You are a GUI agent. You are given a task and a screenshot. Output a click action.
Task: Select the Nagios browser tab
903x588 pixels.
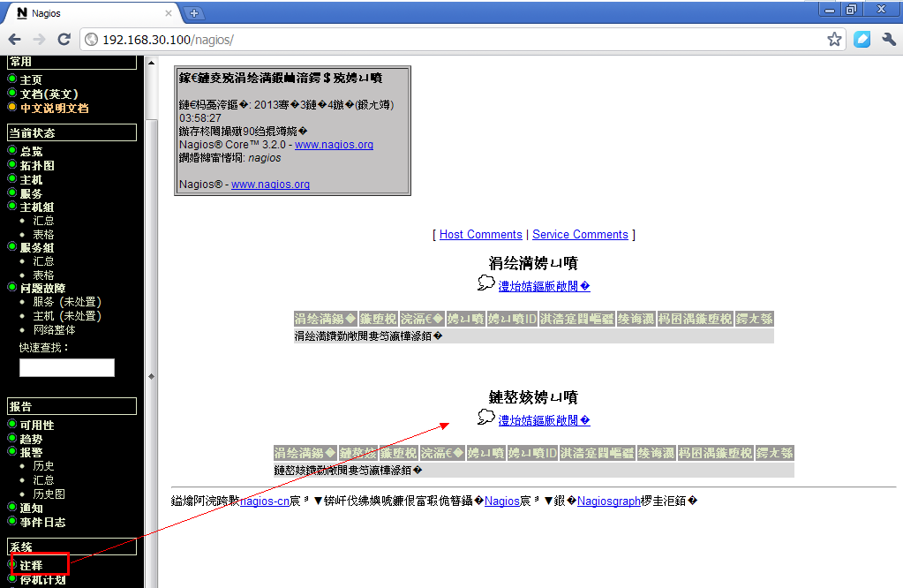click(x=92, y=12)
